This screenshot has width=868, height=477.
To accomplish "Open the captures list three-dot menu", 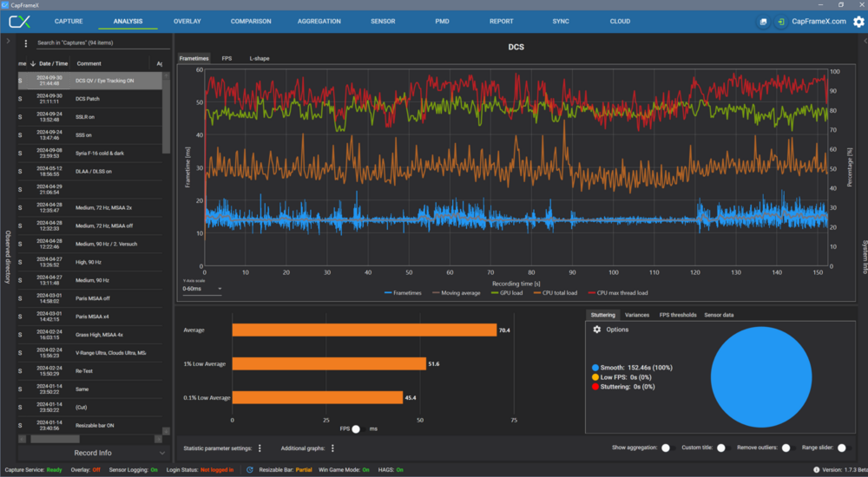I will (26, 42).
